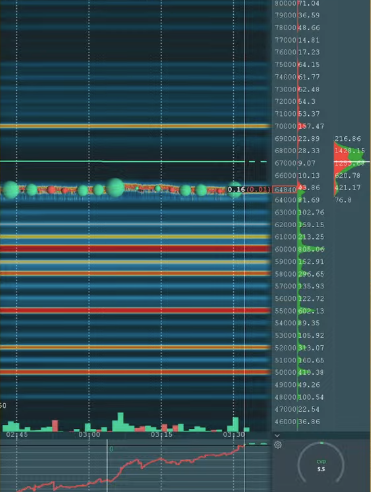Click the 61.77 volume at 74000

pyautogui.click(x=309, y=77)
